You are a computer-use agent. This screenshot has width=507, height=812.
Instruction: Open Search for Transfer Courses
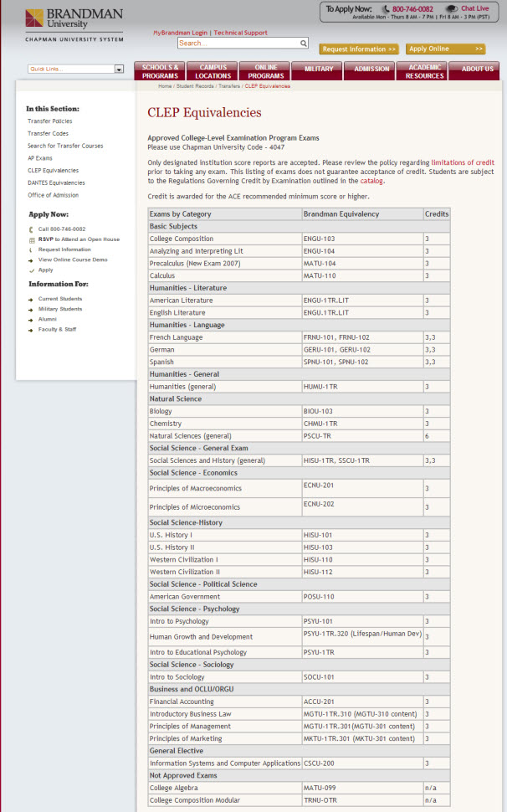[x=65, y=146]
